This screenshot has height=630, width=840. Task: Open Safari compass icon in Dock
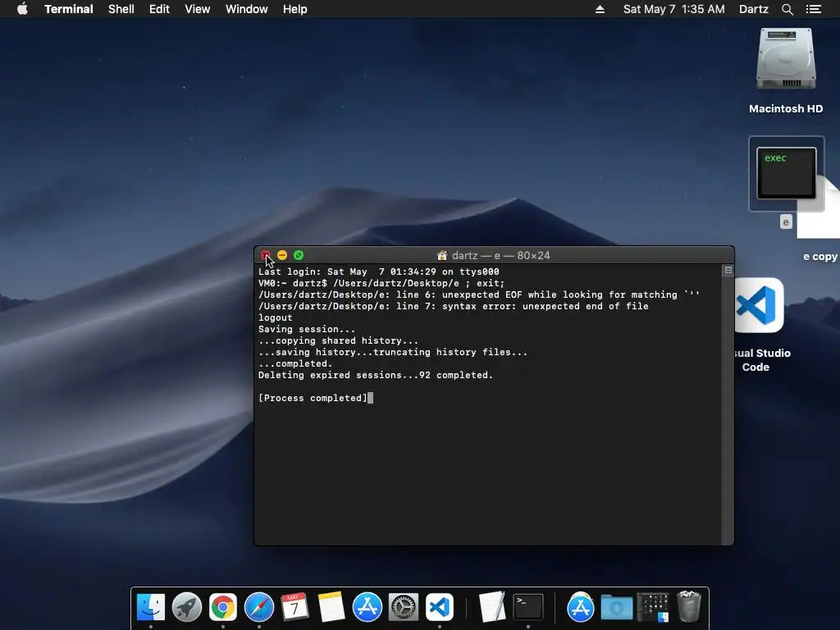click(259, 607)
